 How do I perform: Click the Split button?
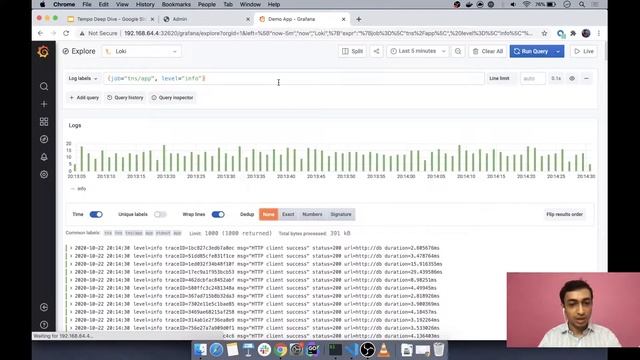[352, 51]
